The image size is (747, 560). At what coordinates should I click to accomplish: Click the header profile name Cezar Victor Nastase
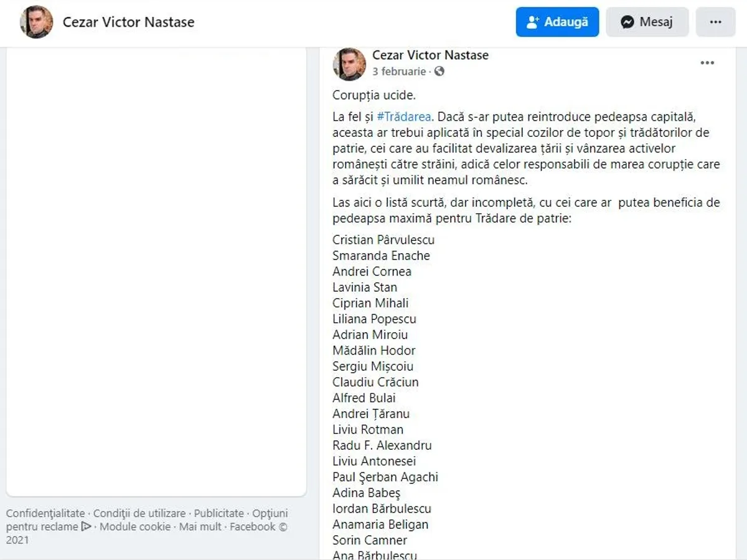[128, 22]
